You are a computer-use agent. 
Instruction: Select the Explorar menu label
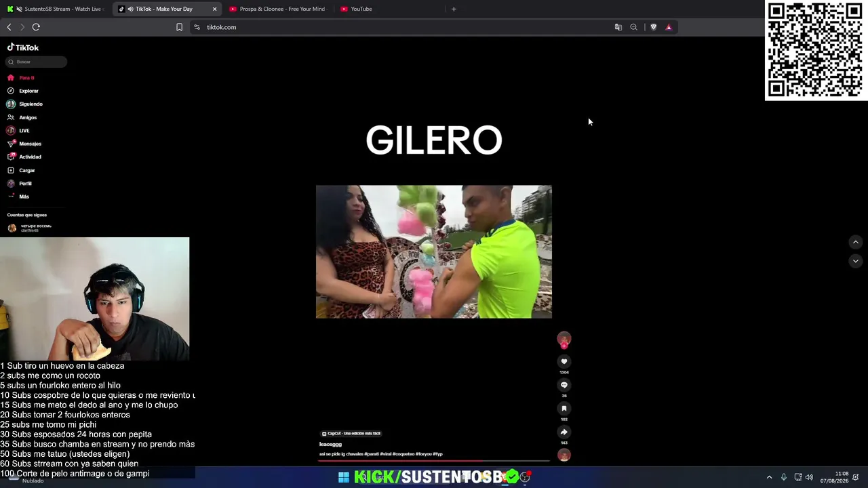point(28,91)
